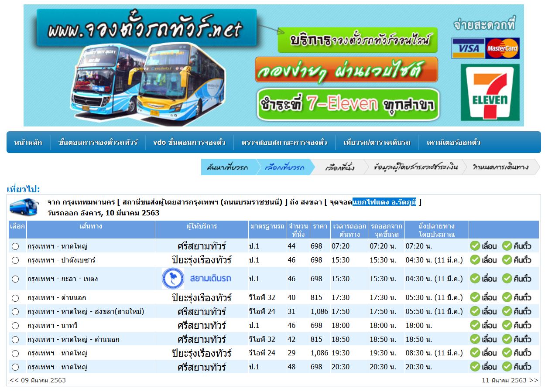Click the ข้อมูลผู้โดยสารและชำระเงิน step

415,167
